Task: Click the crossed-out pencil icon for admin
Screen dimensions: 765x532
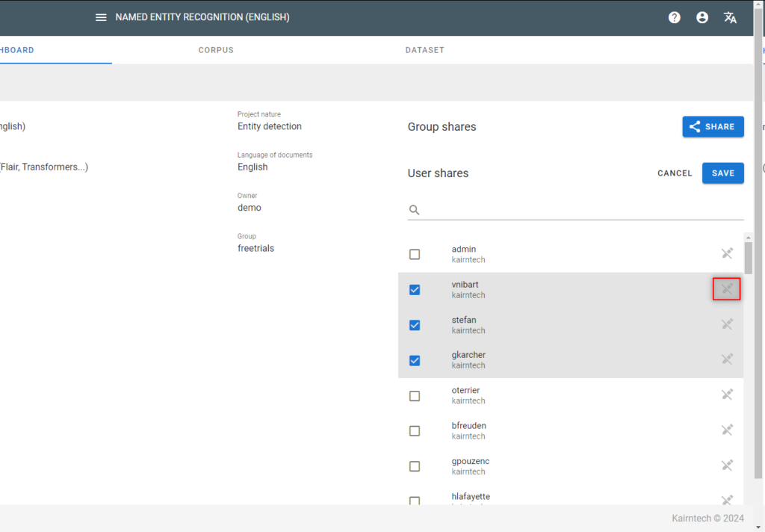Action: click(727, 253)
